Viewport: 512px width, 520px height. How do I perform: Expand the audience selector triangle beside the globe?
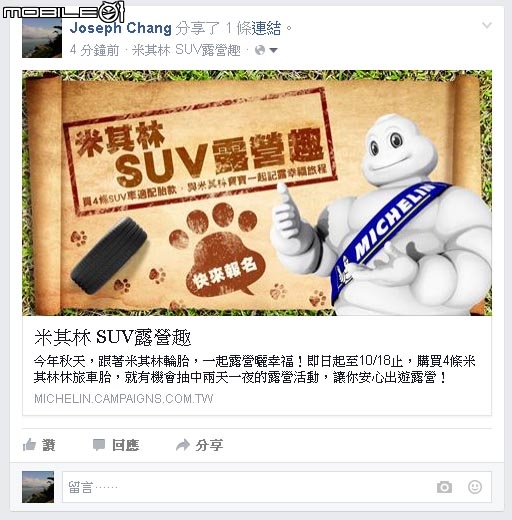click(x=273, y=51)
